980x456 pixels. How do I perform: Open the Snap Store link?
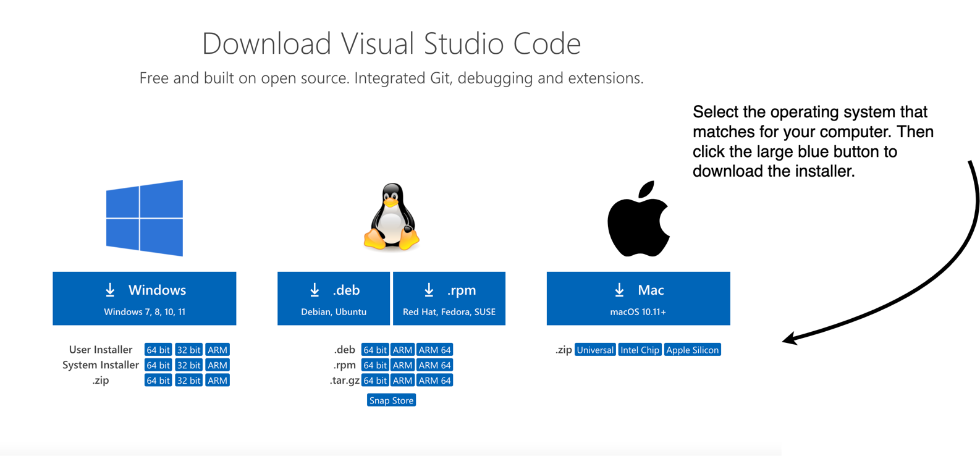click(391, 400)
